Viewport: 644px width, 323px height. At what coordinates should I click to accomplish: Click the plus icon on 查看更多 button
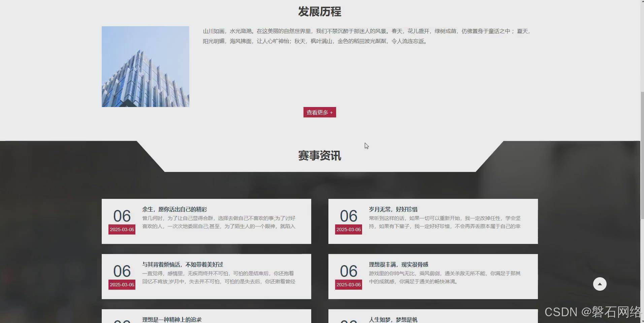(x=331, y=112)
